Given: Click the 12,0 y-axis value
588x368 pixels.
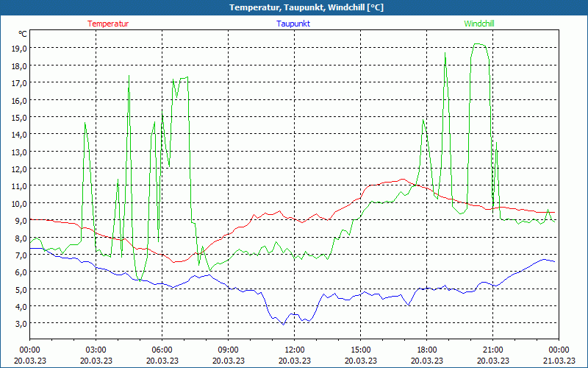Looking at the screenshot, I should (x=19, y=169).
